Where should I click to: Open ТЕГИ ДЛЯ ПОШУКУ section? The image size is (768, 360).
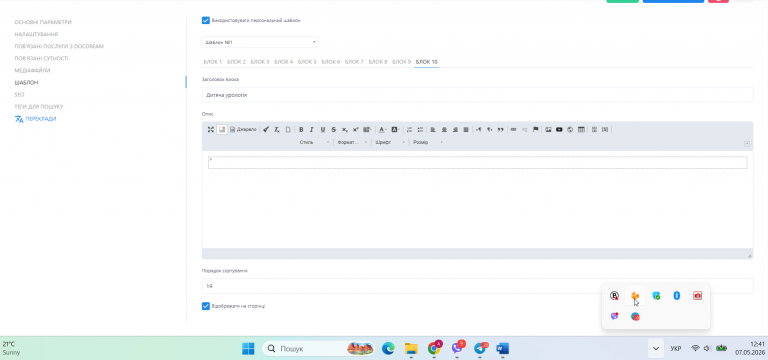click(39, 107)
